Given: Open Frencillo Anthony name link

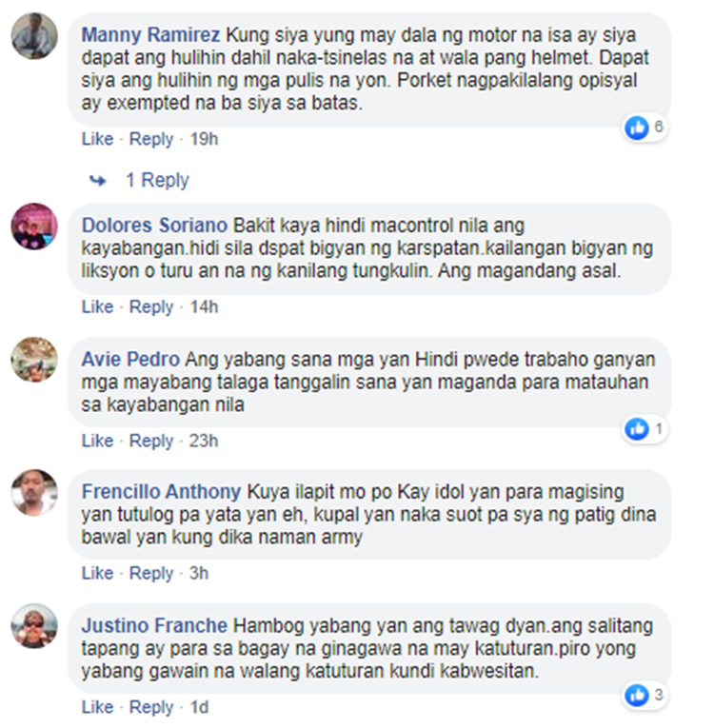Looking at the screenshot, I should (161, 491).
